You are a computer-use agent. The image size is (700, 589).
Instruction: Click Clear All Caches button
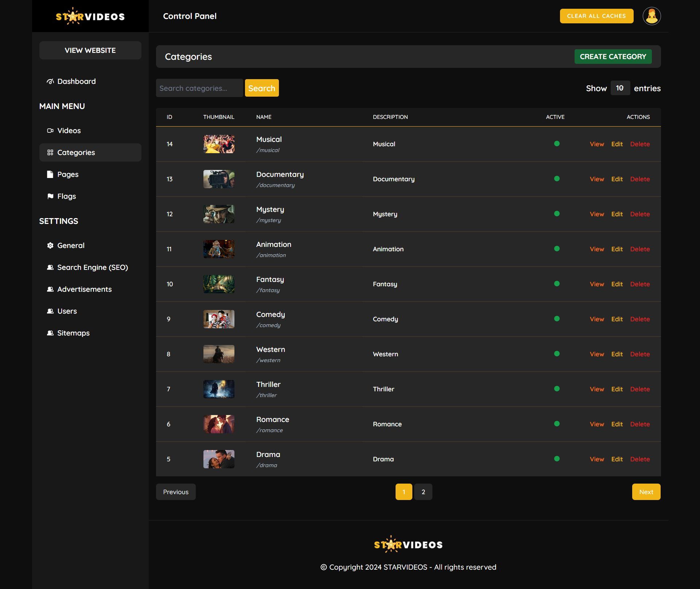596,16
